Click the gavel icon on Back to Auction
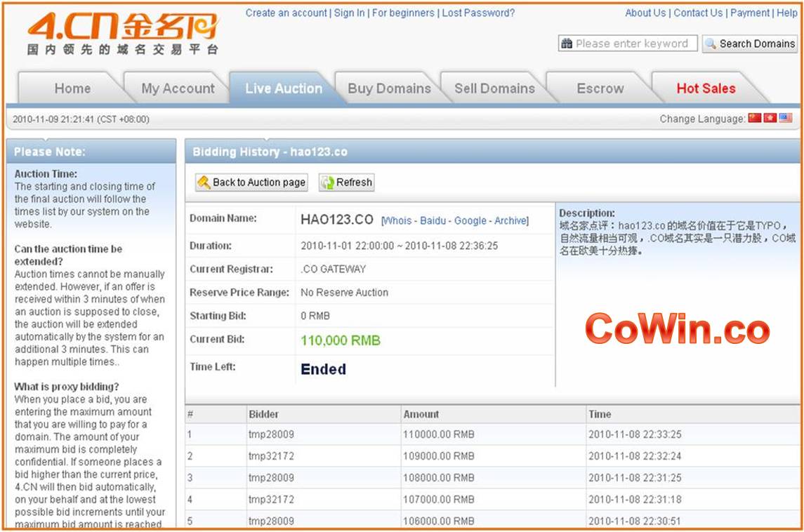The height and width of the screenshot is (532, 804). click(x=204, y=182)
